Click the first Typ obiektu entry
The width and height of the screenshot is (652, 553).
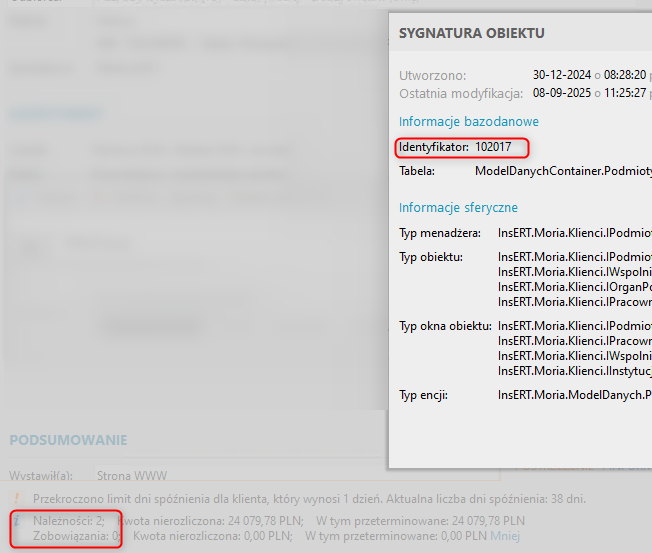click(x=574, y=257)
